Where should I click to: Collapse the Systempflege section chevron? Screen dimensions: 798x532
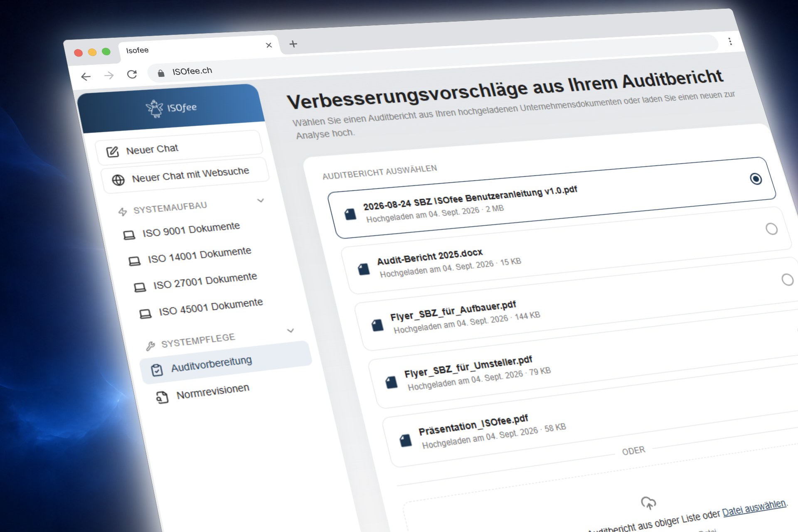(x=291, y=330)
